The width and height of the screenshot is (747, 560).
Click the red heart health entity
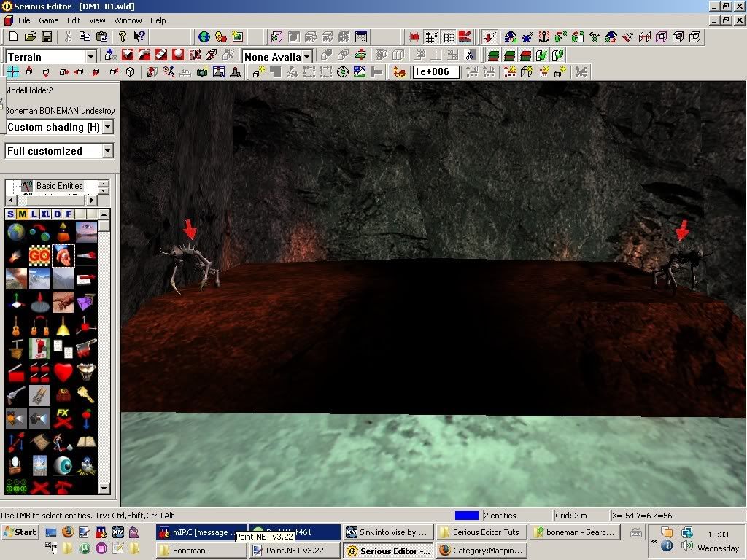point(63,372)
